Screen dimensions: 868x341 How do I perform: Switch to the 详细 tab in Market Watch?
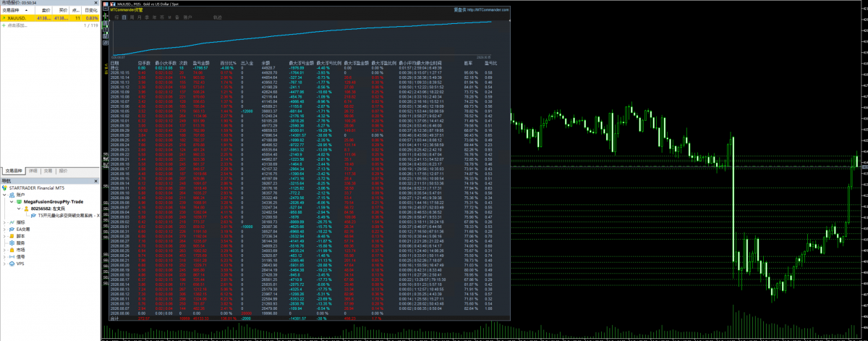pyautogui.click(x=33, y=170)
